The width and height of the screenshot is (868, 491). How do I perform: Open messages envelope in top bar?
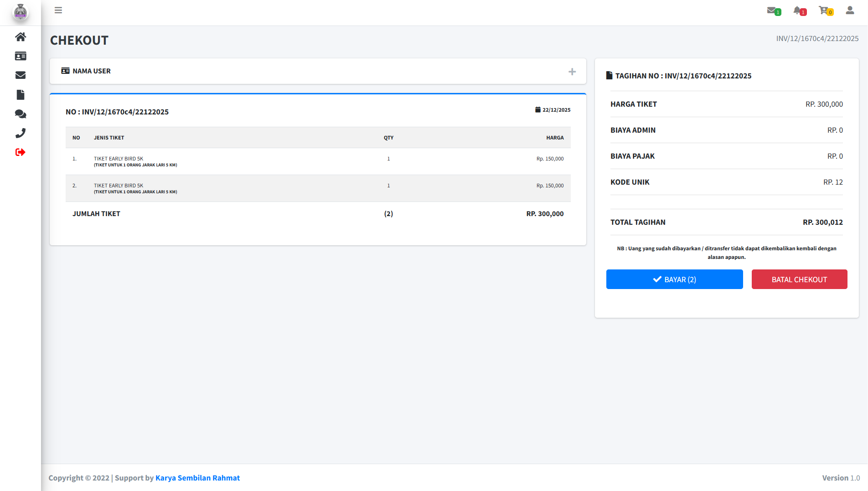tap(772, 10)
